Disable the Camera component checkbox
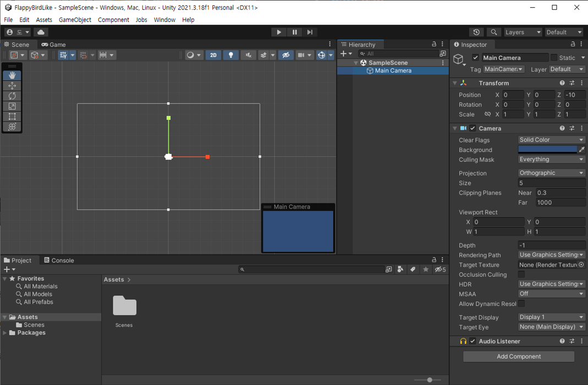Screen dimensions: 588x385 472,128
